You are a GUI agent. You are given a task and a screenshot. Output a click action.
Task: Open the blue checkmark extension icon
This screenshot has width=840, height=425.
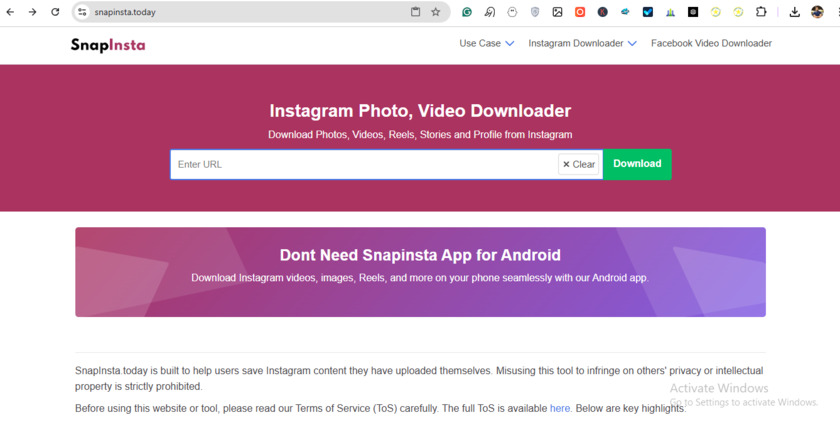648,12
